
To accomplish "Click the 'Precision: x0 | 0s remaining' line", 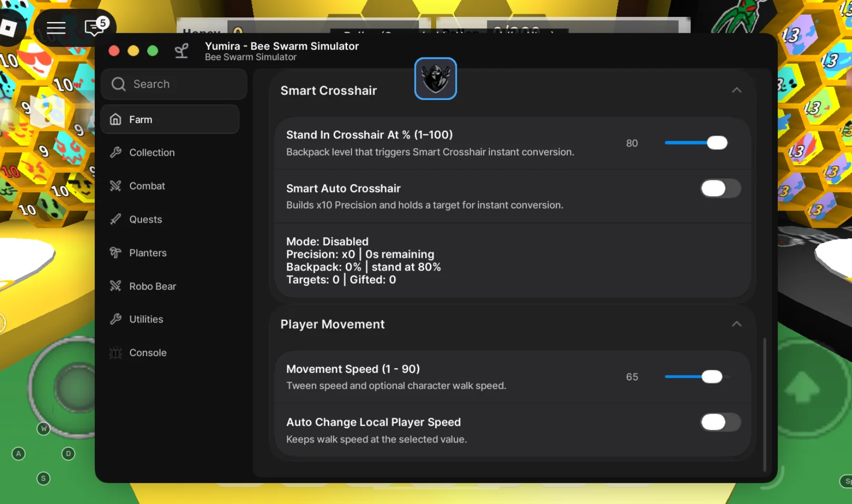I will coord(360,254).
